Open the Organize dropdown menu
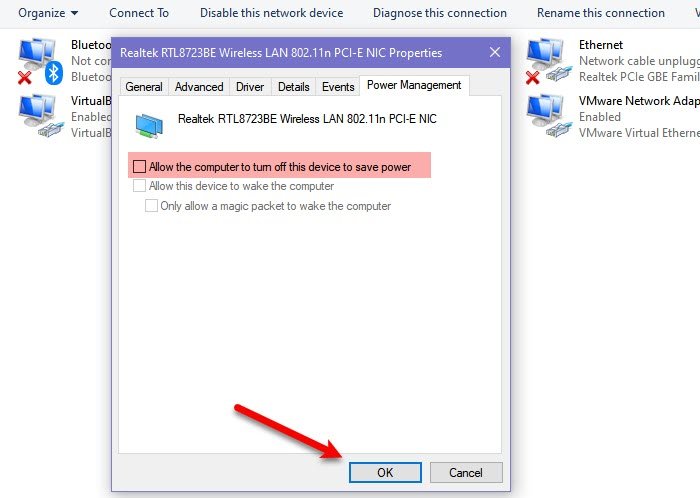Screen dimensions: 700x498 pyautogui.click(x=48, y=13)
